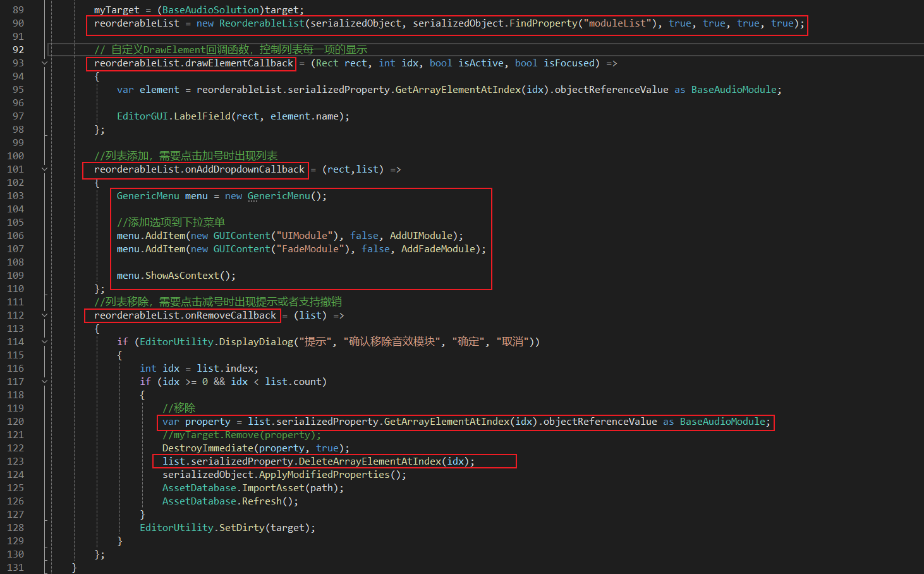Screen dimensions: 924x574
Task: Click the DeleteArrayElementAtIndex method call
Action: (370, 461)
